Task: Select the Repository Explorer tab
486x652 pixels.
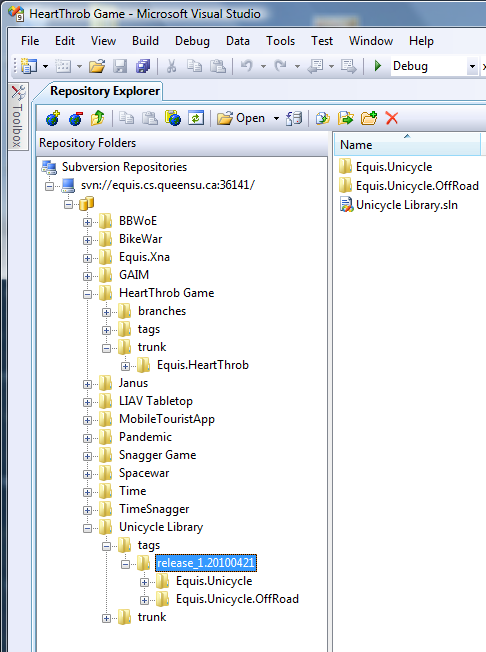Action: click(x=105, y=91)
